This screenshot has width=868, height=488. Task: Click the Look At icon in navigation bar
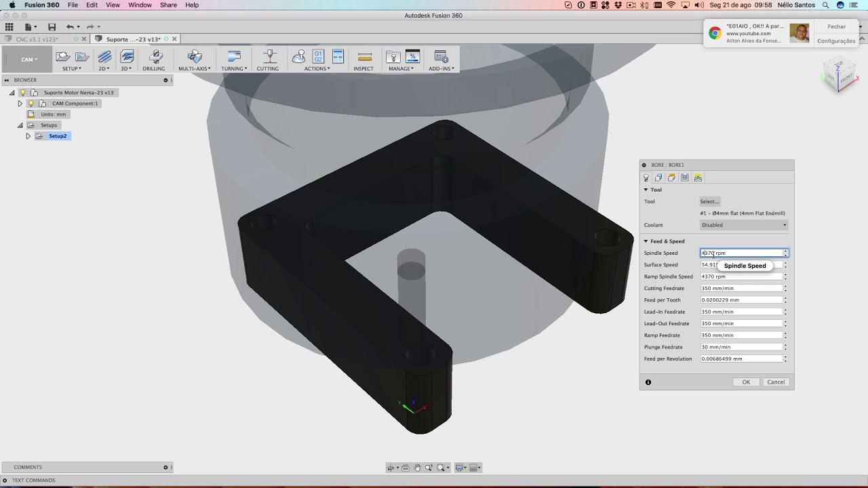[x=405, y=468]
